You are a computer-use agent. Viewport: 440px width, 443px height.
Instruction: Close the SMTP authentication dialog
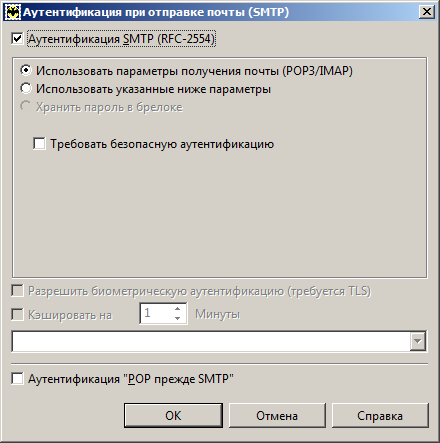pos(426,12)
